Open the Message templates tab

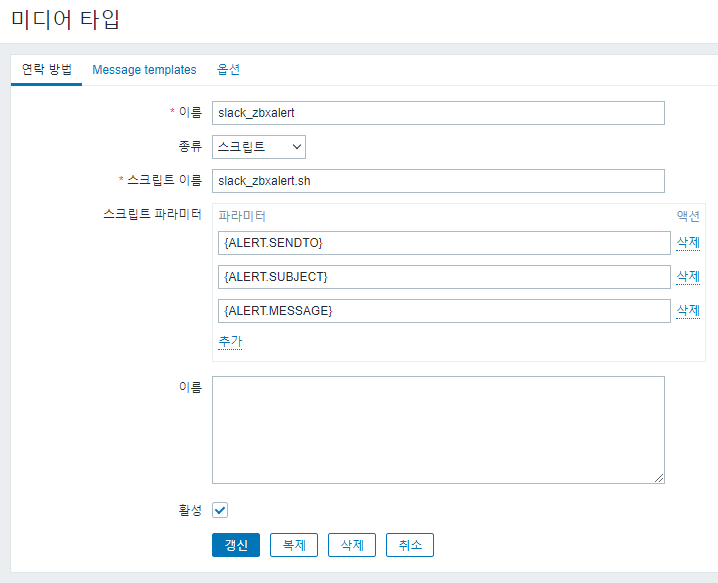point(144,70)
